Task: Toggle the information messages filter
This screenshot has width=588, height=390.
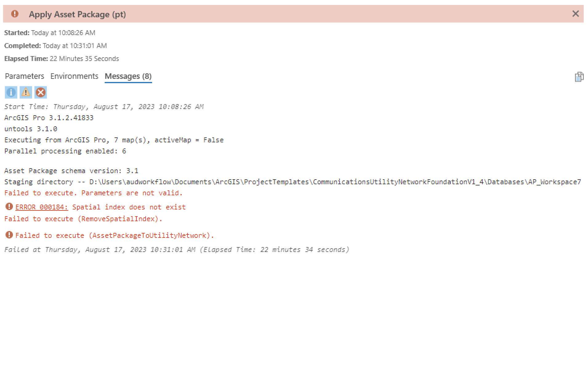Action: [x=11, y=92]
